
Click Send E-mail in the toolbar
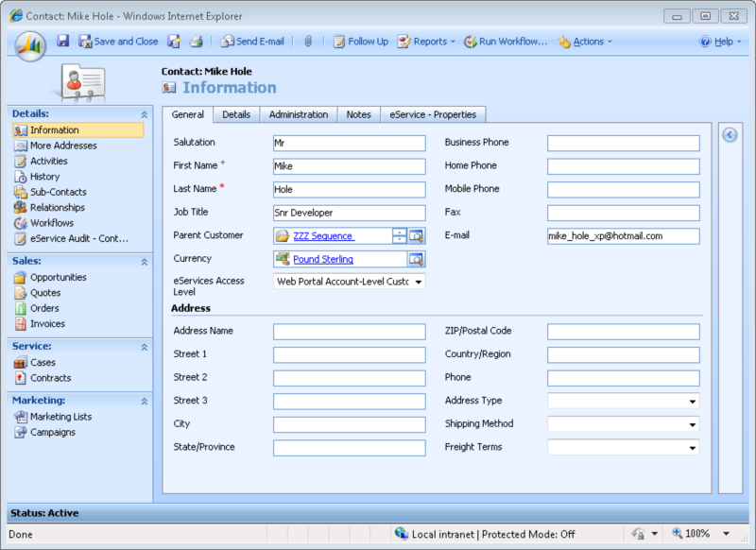[252, 42]
